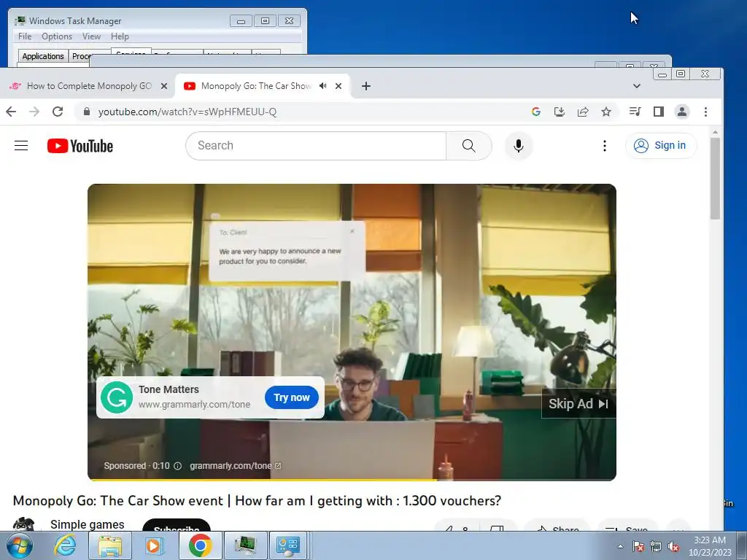This screenshot has width=747, height=560.
Task: Share this page using the share icon
Action: [583, 112]
